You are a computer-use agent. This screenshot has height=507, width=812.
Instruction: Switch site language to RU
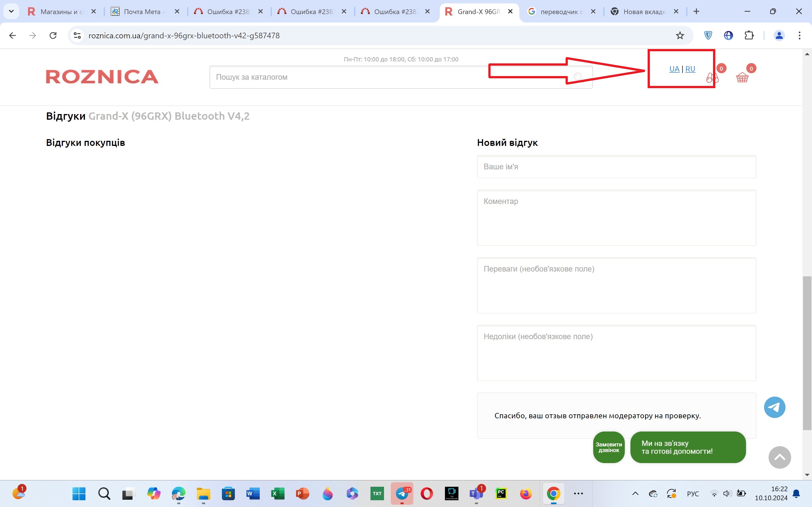coord(690,69)
